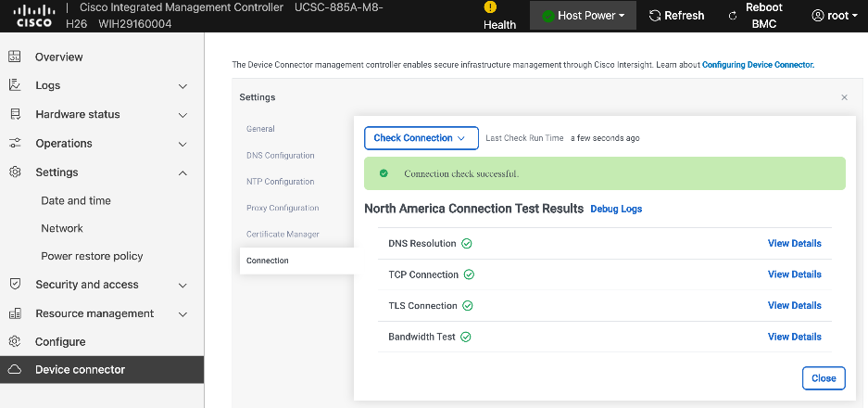Expand the Security and access chevron
The height and width of the screenshot is (408, 868).
183,285
